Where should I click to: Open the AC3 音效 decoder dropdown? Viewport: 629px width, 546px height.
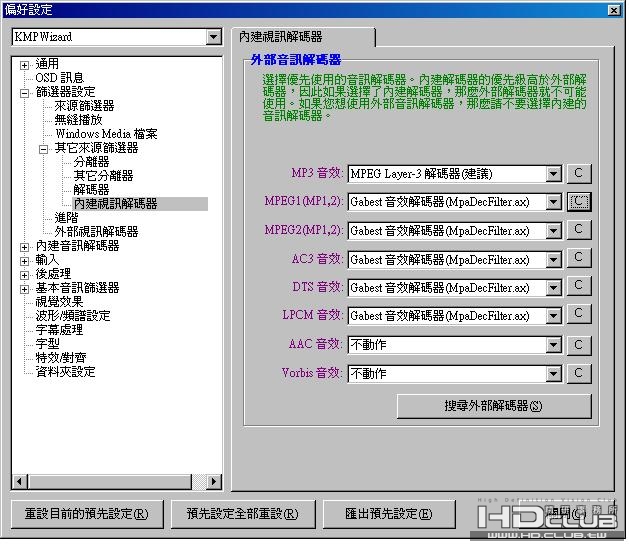click(554, 260)
